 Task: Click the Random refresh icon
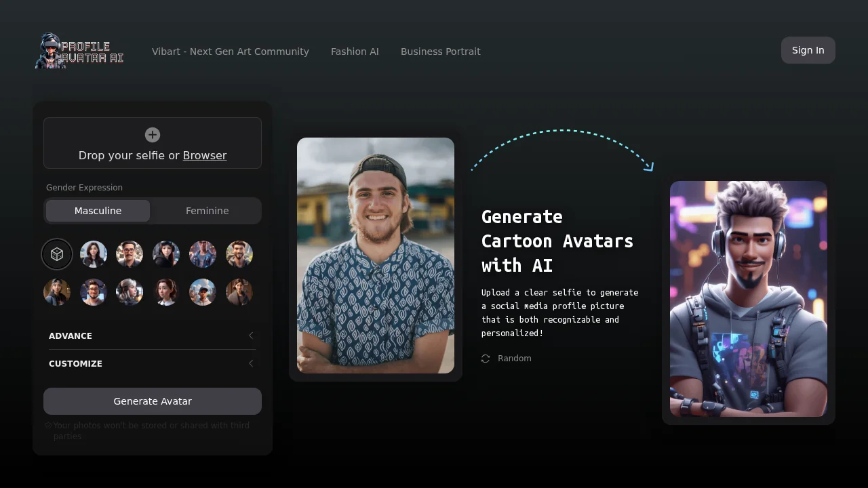pos(485,359)
